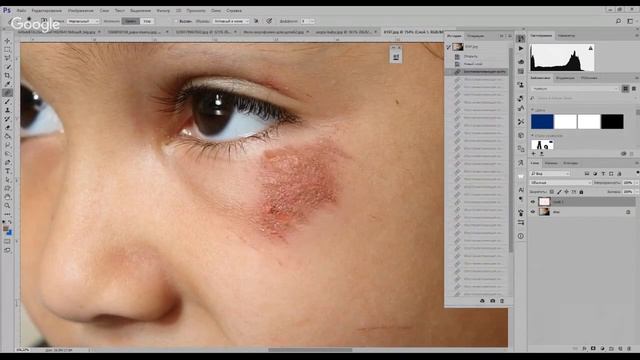Select the Rectangular Marquee tool
Image resolution: width=640 pixels, height=360 pixels.
7,50
